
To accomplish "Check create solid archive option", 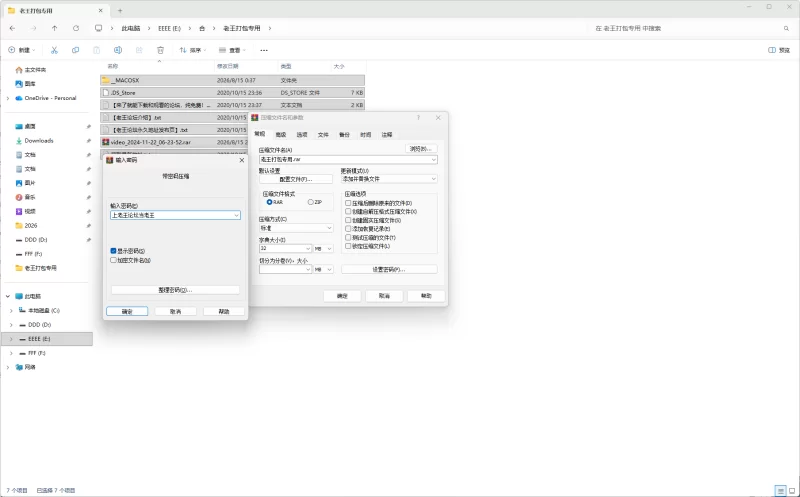I will point(348,220).
